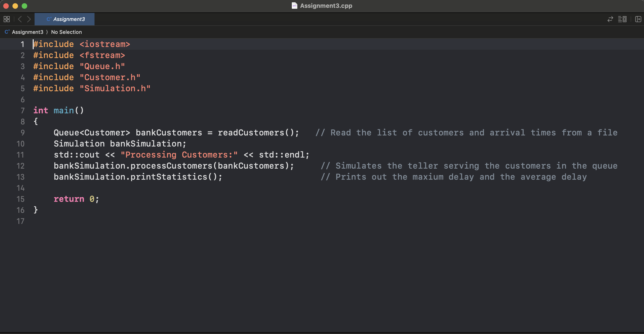Click the yellow minimize window button
644x334 pixels.
point(15,6)
